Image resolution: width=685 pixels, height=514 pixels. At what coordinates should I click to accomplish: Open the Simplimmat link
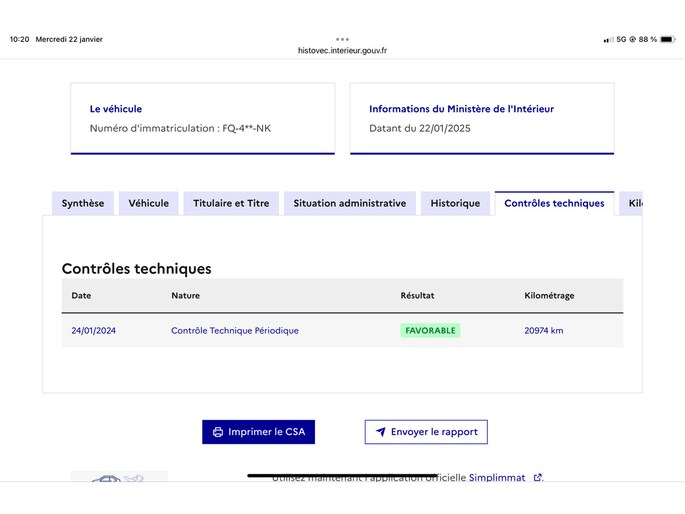click(497, 478)
